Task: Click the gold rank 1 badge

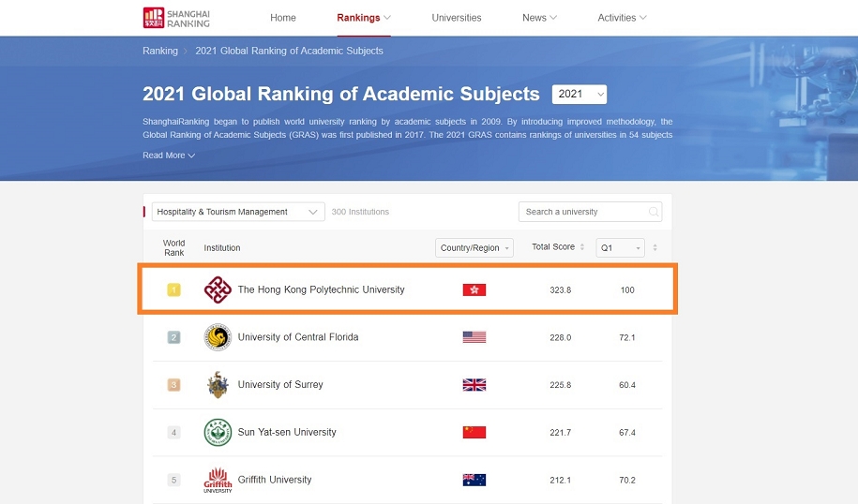Action: [x=173, y=289]
